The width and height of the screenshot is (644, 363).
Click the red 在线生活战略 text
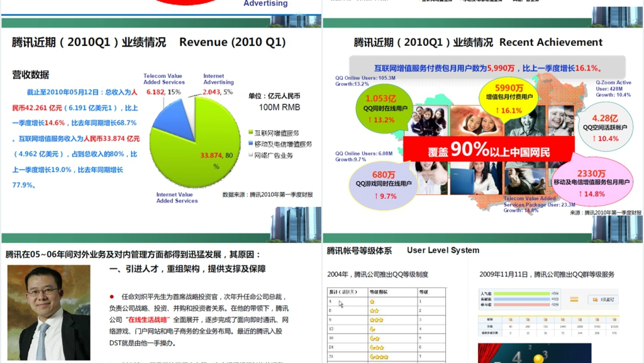point(148,320)
